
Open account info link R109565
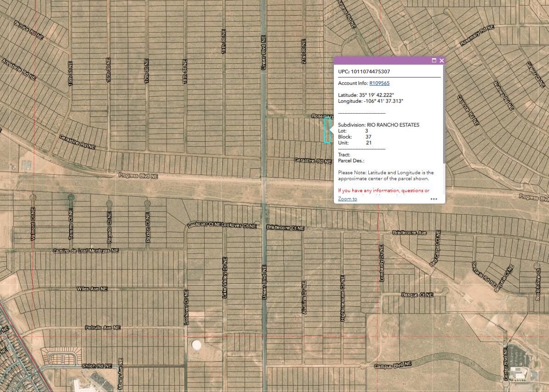[x=379, y=83]
